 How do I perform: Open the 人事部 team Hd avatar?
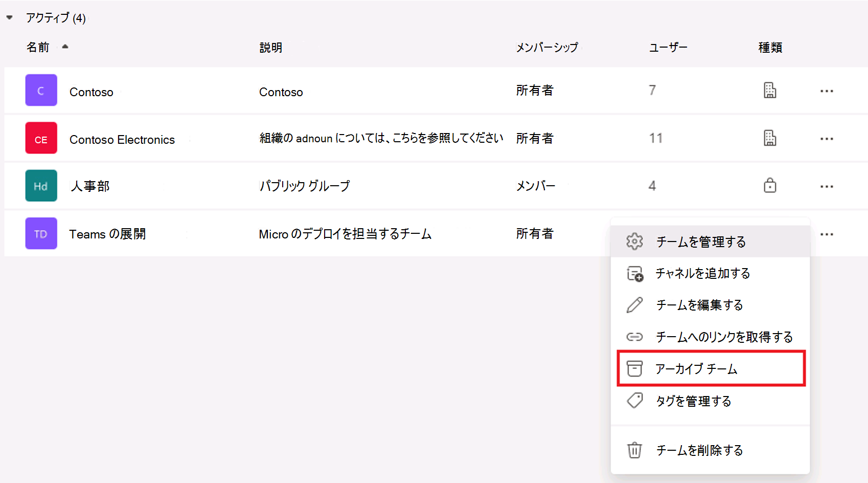[41, 186]
